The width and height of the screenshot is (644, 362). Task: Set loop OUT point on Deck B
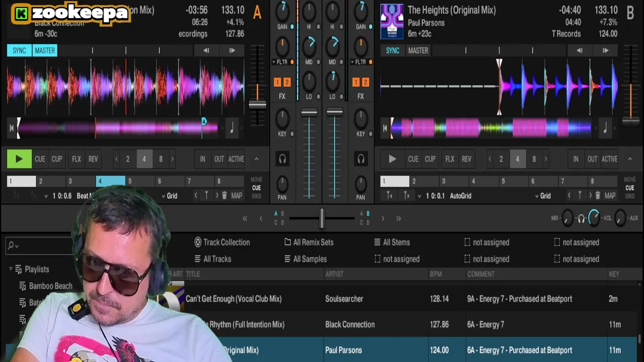[592, 159]
